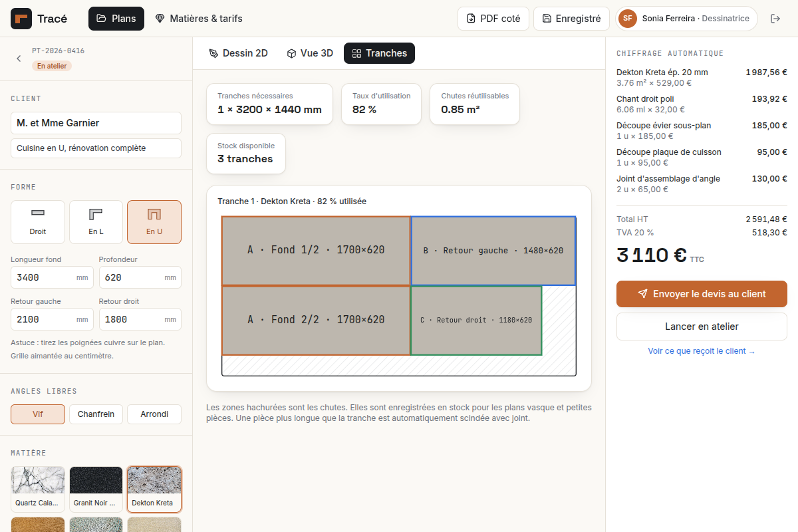
Task: Pick the Granit Noir material
Action: (96, 489)
